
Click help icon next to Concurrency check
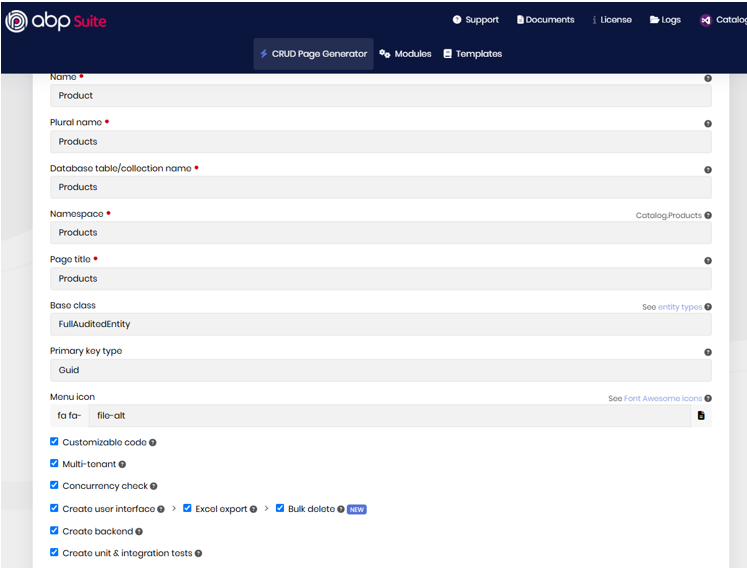(x=153, y=486)
